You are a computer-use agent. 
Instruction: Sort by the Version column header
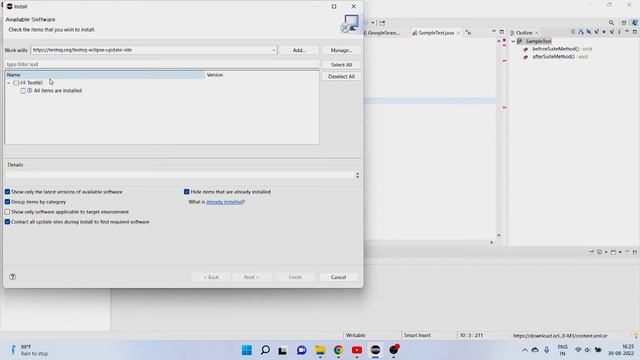(x=261, y=75)
